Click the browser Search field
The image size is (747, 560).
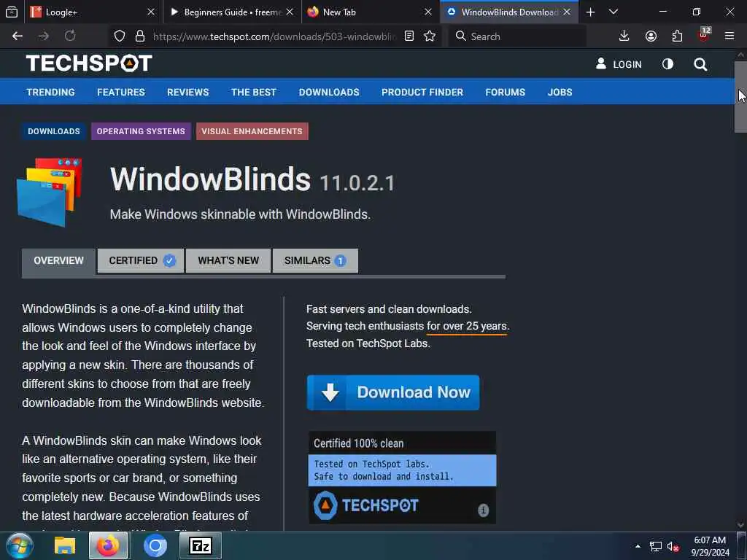pyautogui.click(x=517, y=36)
